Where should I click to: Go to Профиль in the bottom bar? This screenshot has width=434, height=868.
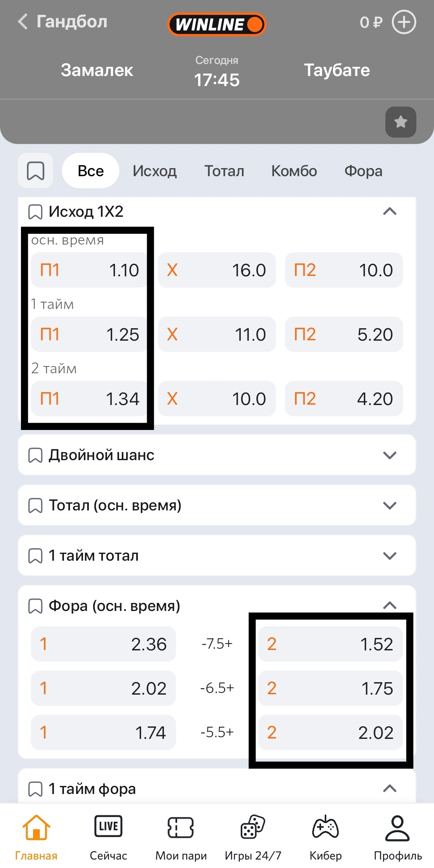(x=397, y=837)
